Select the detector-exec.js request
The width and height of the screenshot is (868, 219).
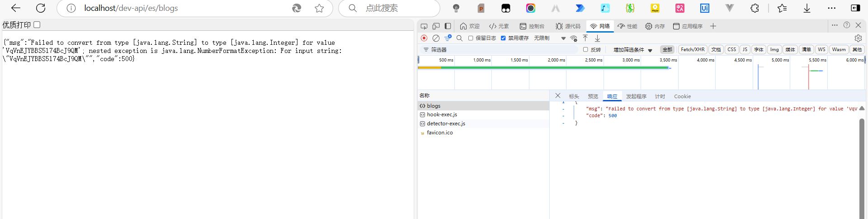click(483, 124)
